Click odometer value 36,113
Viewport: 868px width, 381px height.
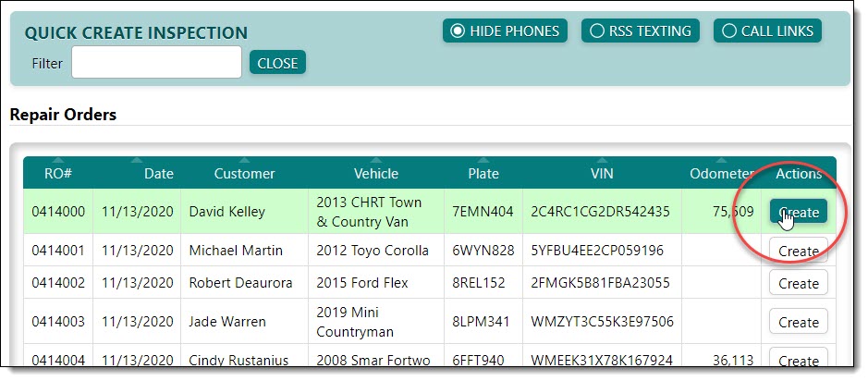click(733, 361)
